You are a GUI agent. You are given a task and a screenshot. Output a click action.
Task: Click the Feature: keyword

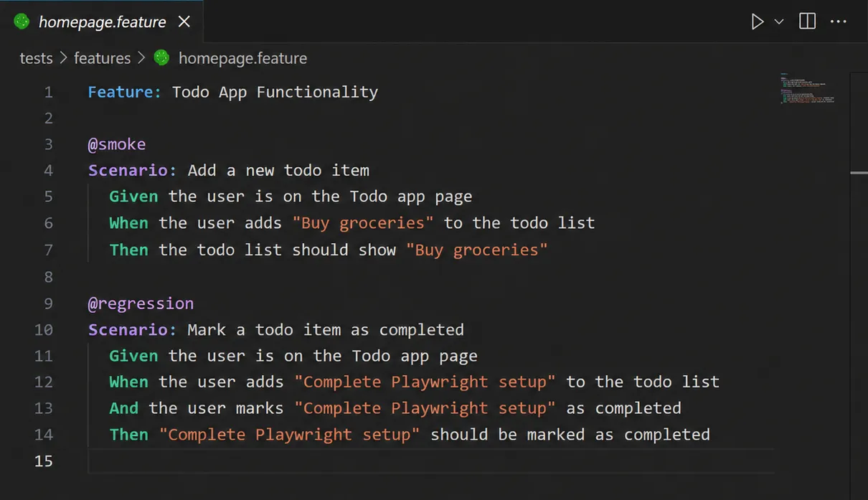click(125, 92)
